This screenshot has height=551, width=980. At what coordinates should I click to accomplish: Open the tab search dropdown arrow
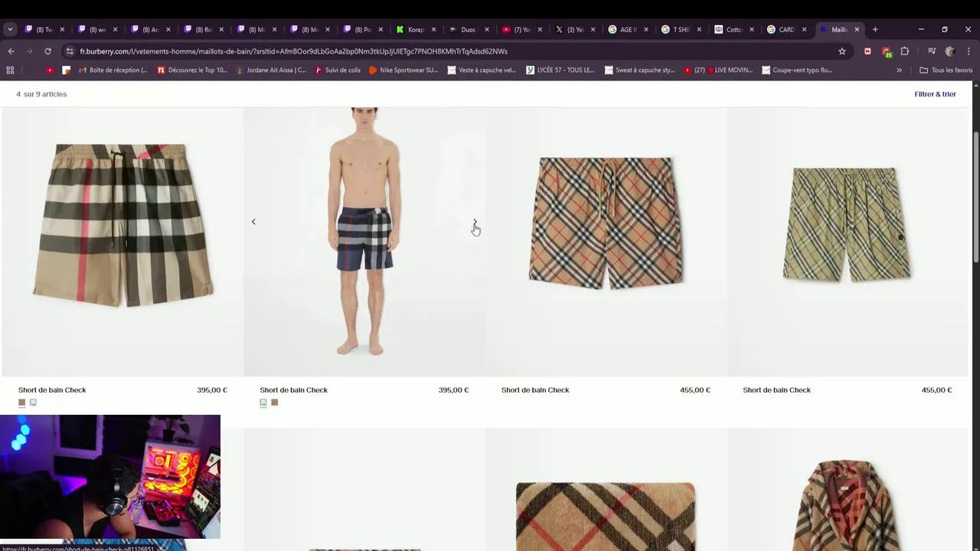10,29
